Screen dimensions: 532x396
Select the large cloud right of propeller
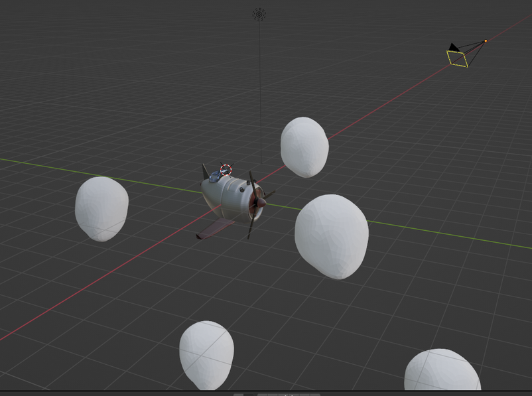pos(332,235)
